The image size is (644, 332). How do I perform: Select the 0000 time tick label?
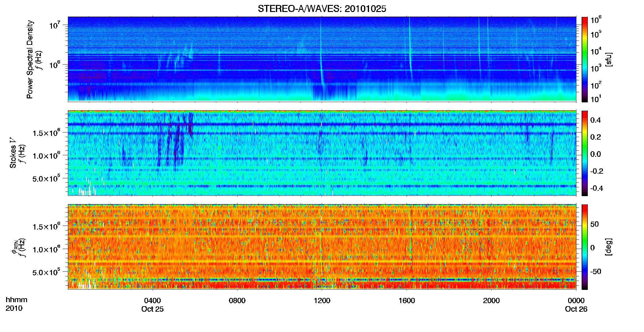pyautogui.click(x=576, y=301)
